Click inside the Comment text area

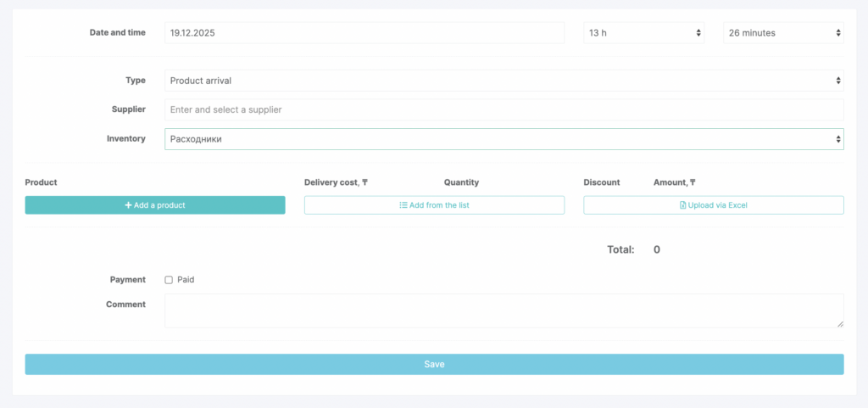(504, 310)
